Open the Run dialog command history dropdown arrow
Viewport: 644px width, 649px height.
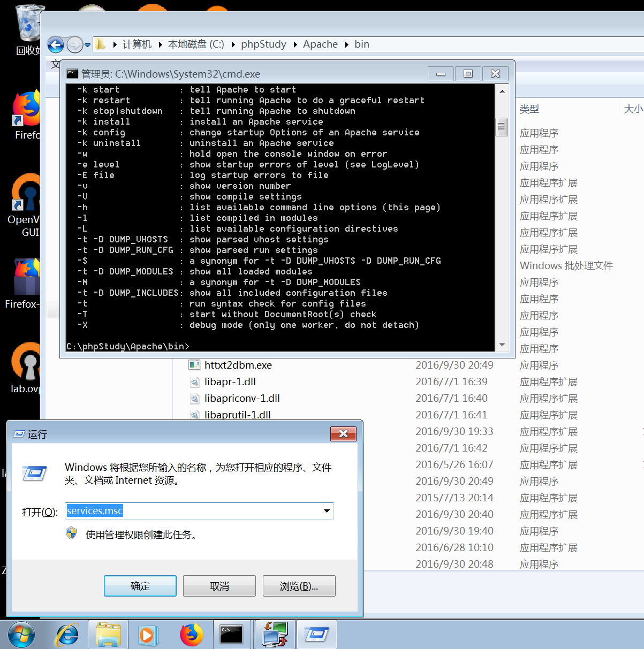tap(327, 511)
